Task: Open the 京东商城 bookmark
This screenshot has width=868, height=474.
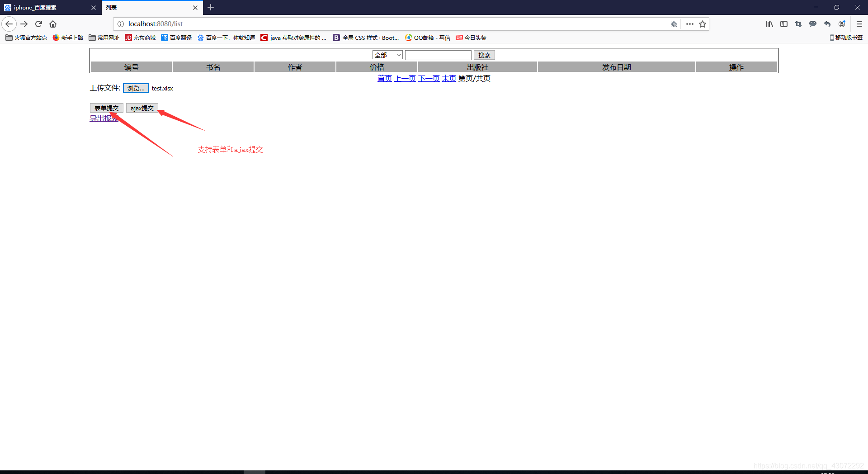Action: (x=140, y=38)
